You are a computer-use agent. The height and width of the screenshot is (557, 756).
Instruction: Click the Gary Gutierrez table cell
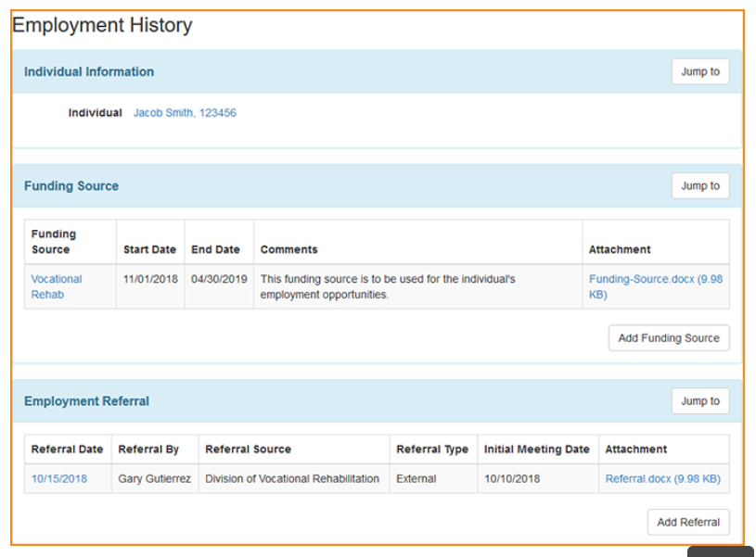coord(155,479)
